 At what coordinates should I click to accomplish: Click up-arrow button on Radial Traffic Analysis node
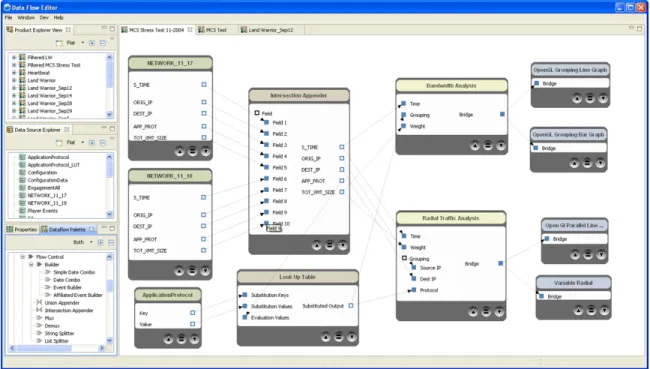click(473, 312)
